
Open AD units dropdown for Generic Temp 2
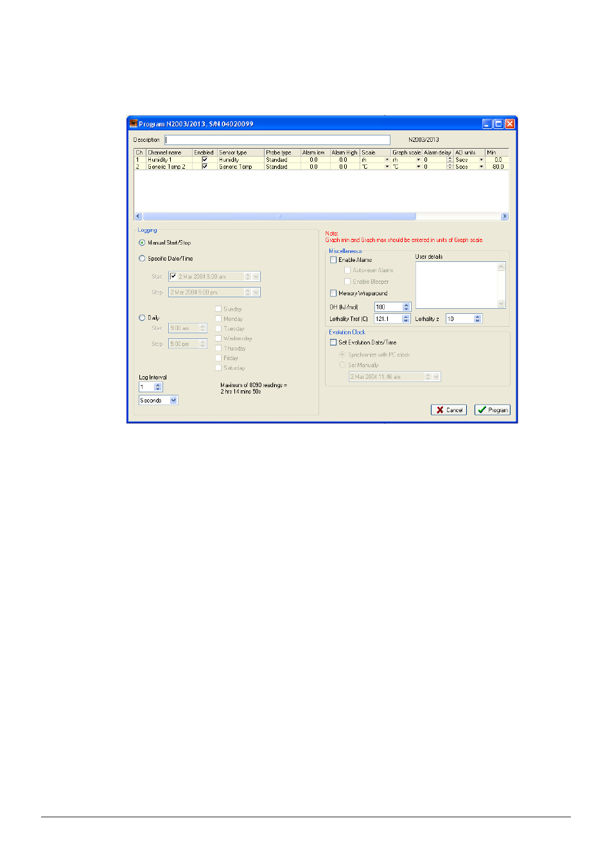(x=481, y=166)
